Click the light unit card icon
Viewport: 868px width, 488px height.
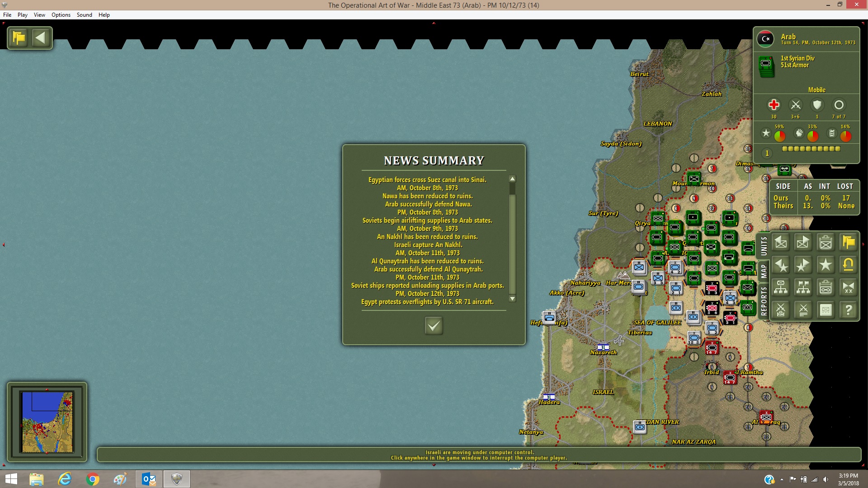[826, 310]
